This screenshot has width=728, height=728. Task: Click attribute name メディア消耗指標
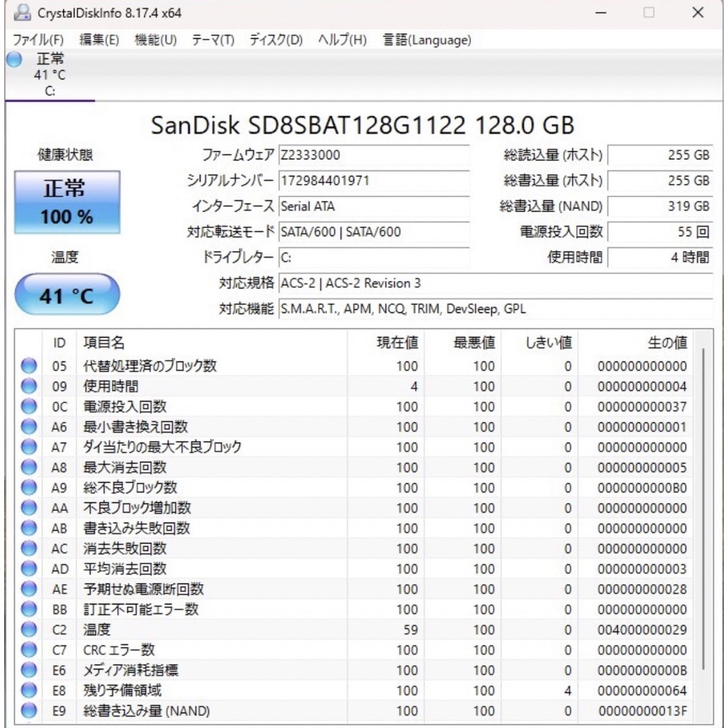[131, 670]
